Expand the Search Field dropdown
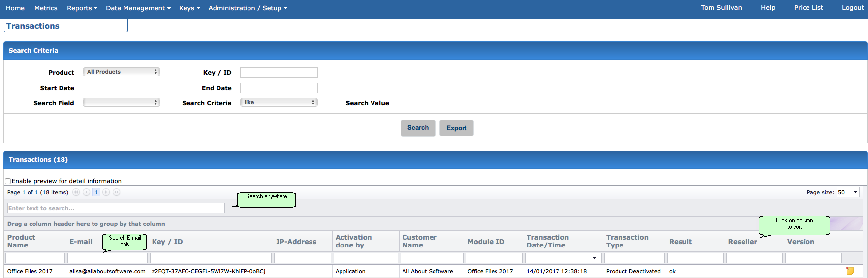868x278 pixels. pos(121,102)
